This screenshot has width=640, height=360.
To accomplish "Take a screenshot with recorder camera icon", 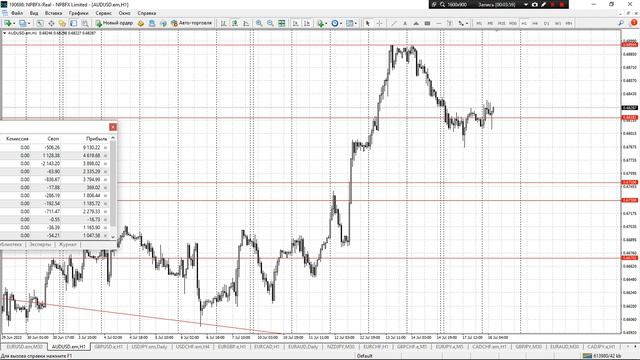I will pos(534,4).
